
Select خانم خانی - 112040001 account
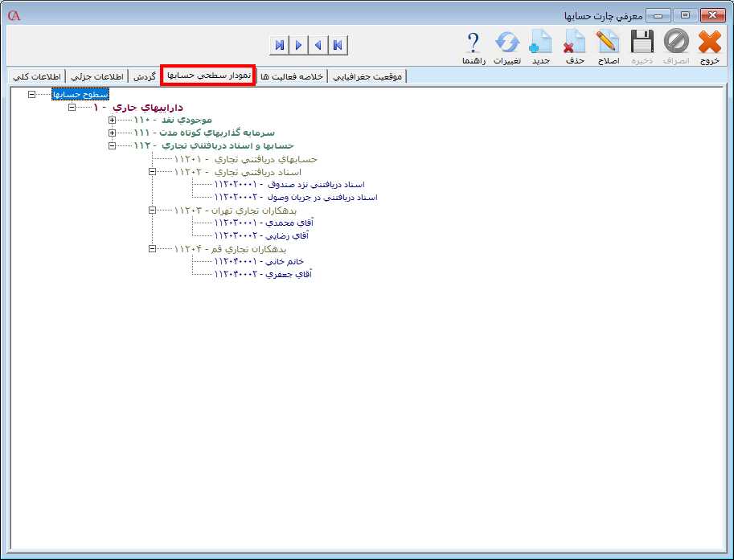click(258, 261)
